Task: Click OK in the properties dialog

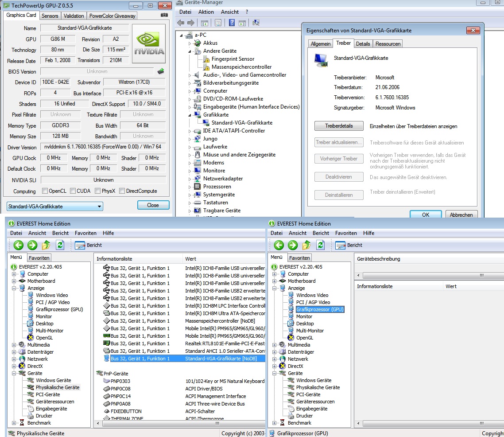Action: click(x=426, y=214)
